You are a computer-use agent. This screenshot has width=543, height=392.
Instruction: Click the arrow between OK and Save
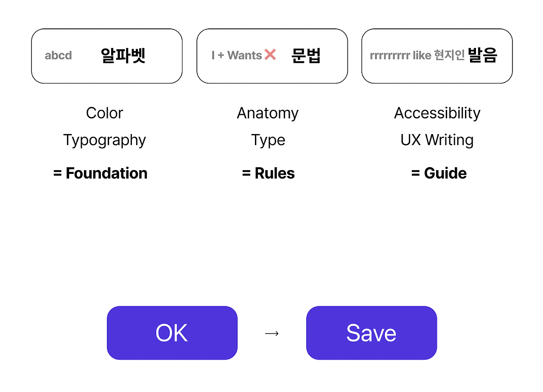[x=271, y=333]
